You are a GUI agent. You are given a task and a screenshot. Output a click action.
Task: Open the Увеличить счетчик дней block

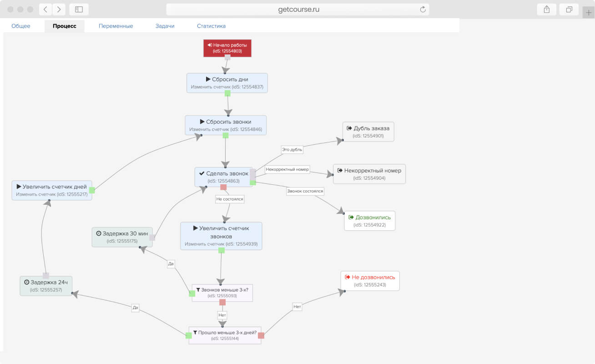(52, 190)
